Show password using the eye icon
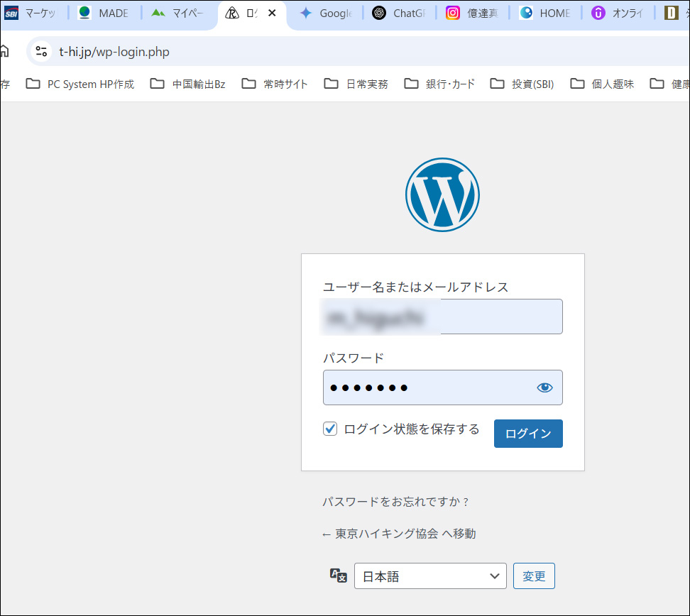The height and width of the screenshot is (616, 690). tap(544, 387)
